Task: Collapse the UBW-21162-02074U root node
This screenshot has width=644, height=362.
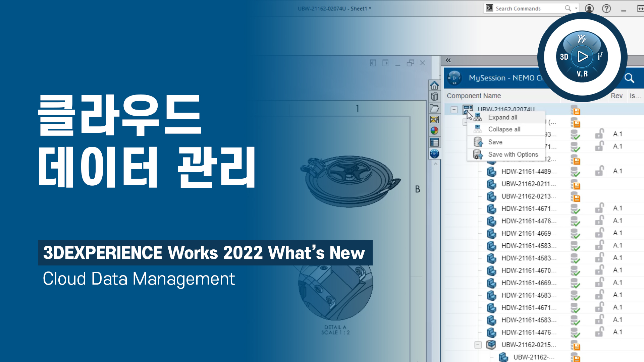Action: (x=454, y=110)
